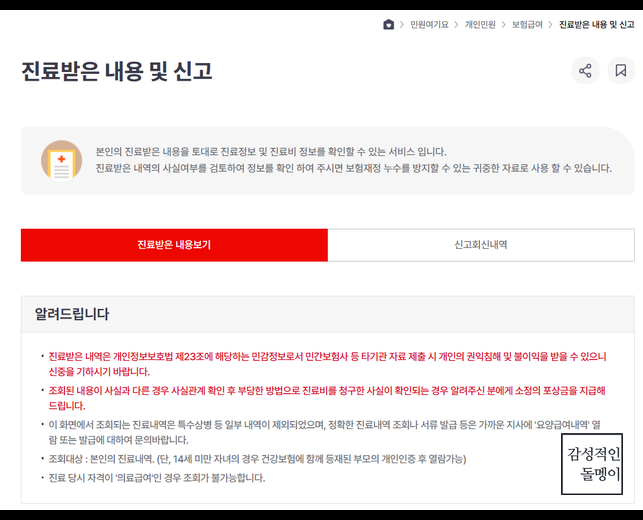Open the 민원여기요 breadcrumb link
This screenshot has height=520, width=643.
coord(429,25)
